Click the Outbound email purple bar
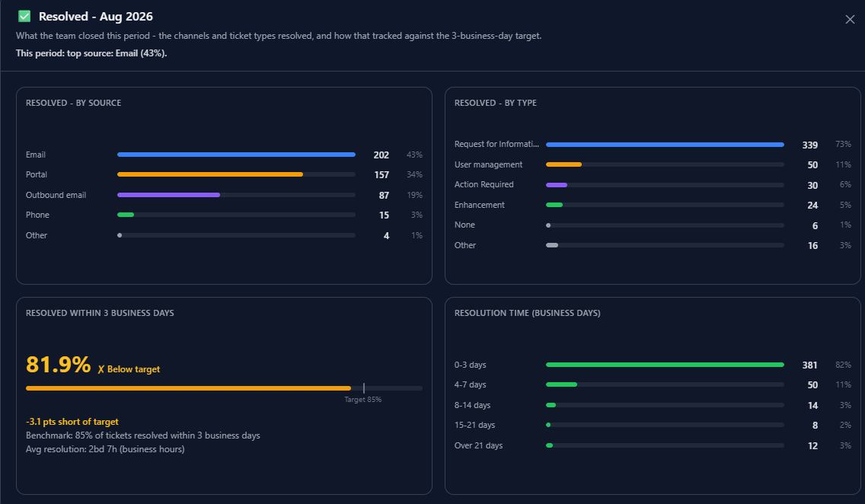Screen dimensions: 865x504 (169, 195)
